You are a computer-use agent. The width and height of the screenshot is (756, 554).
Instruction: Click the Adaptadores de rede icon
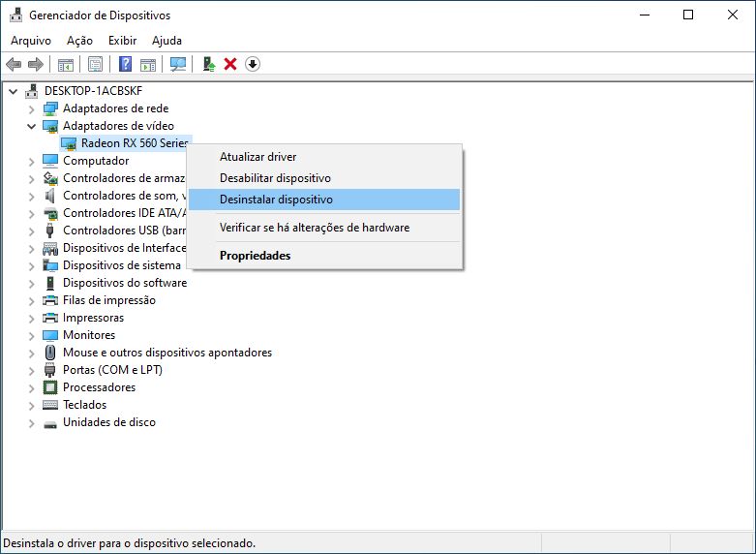(x=50, y=108)
